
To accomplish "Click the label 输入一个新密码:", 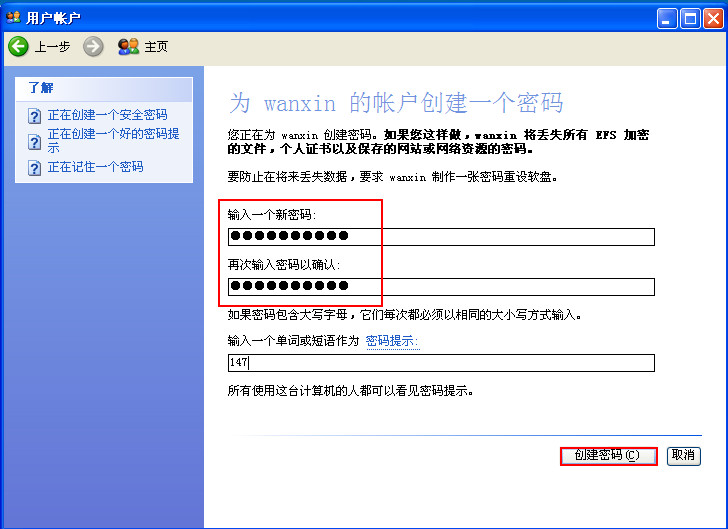I will click(272, 215).
